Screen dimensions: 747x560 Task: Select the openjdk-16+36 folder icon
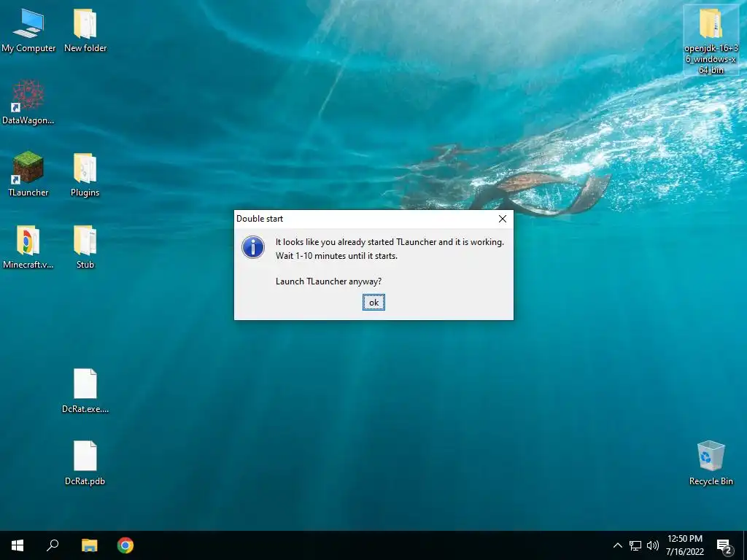[711, 41]
